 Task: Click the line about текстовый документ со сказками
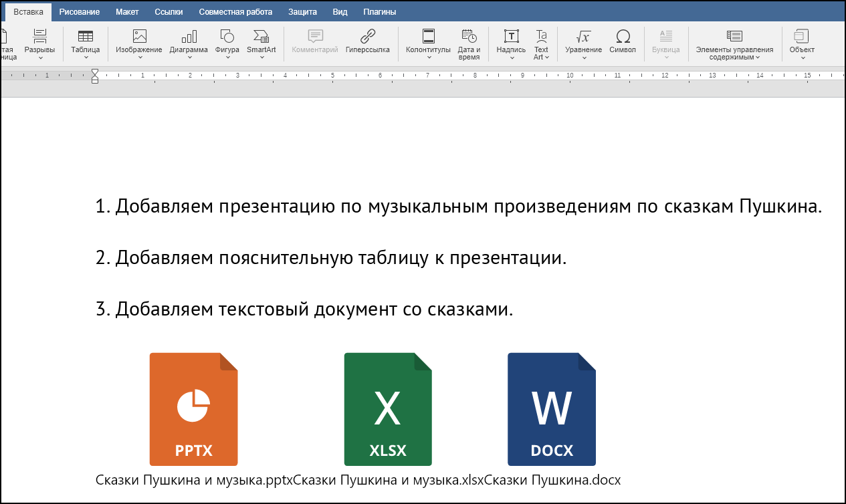304,309
